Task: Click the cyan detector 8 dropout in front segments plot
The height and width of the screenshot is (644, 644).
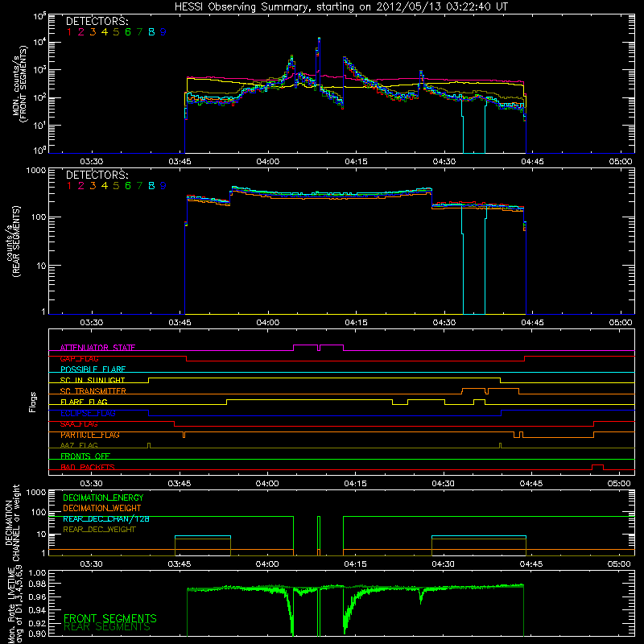Action: click(x=473, y=127)
